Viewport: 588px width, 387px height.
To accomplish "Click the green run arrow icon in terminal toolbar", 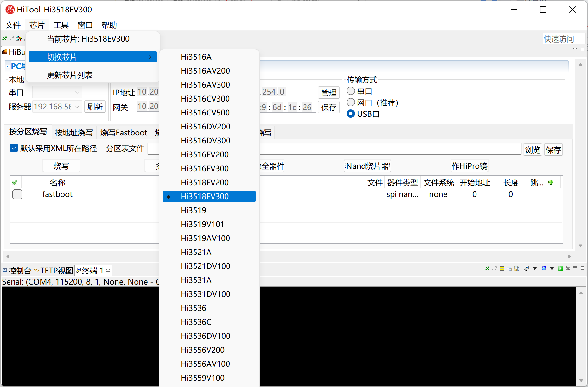I will [x=560, y=268].
